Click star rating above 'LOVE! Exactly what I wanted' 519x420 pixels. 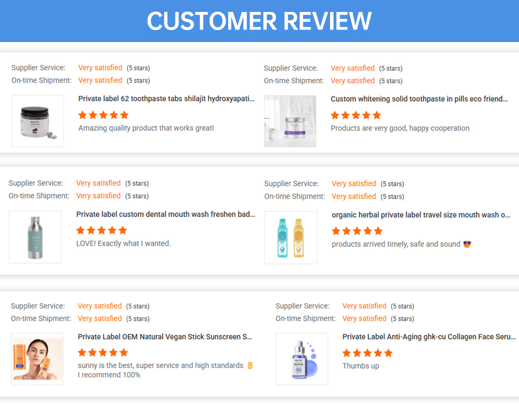(102, 230)
